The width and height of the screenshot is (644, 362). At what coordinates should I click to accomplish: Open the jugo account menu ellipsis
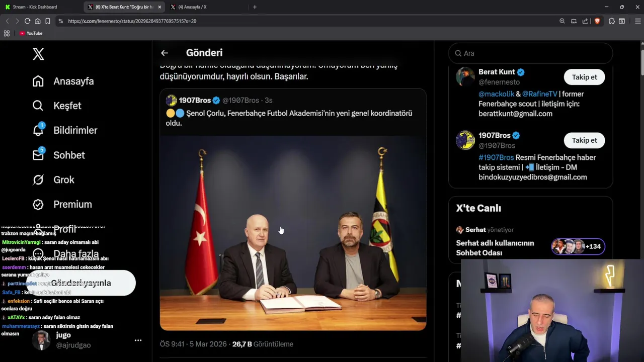pos(138,340)
